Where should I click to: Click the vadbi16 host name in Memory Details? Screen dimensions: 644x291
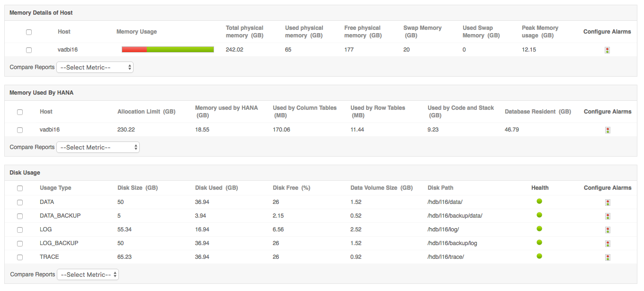67,50
